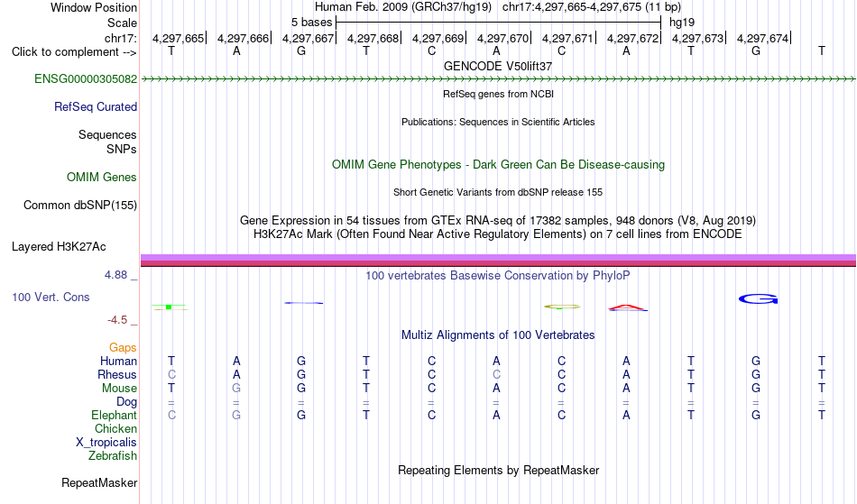Click the X_tropicalis species row label

coord(106,443)
